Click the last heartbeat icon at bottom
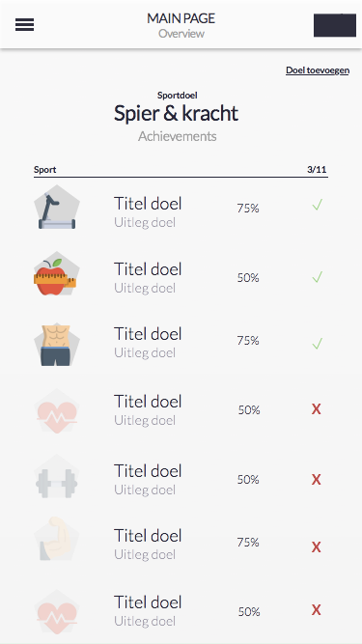362x644 pixels. 57,612
